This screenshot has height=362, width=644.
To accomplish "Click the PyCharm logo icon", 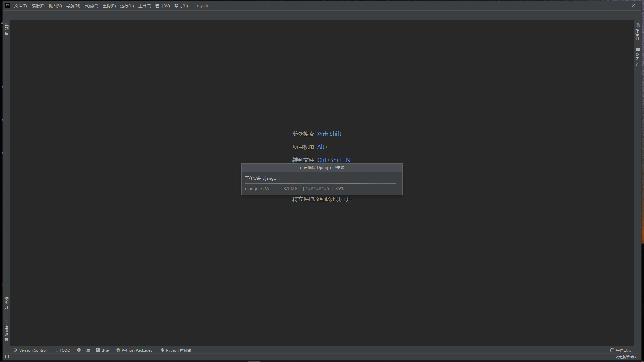I will coord(8,6).
